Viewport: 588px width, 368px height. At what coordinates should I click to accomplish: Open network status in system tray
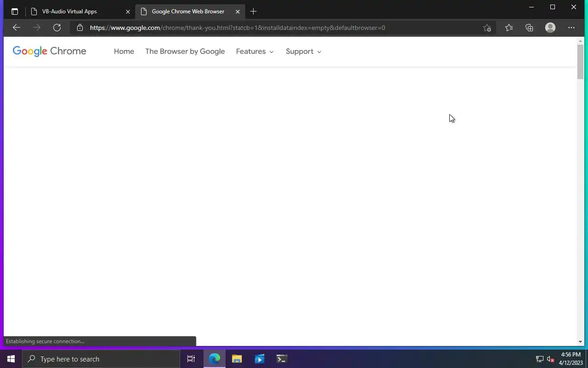pos(540,359)
